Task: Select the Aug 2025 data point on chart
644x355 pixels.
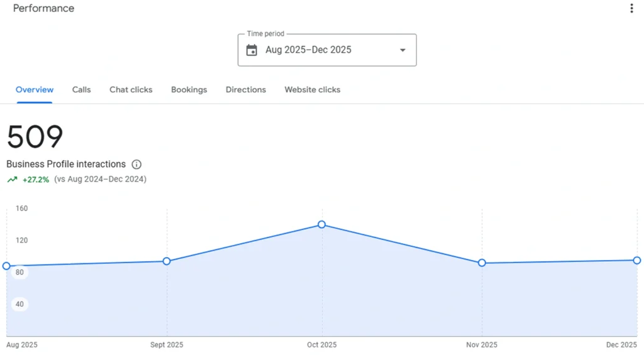Action: 7,266
